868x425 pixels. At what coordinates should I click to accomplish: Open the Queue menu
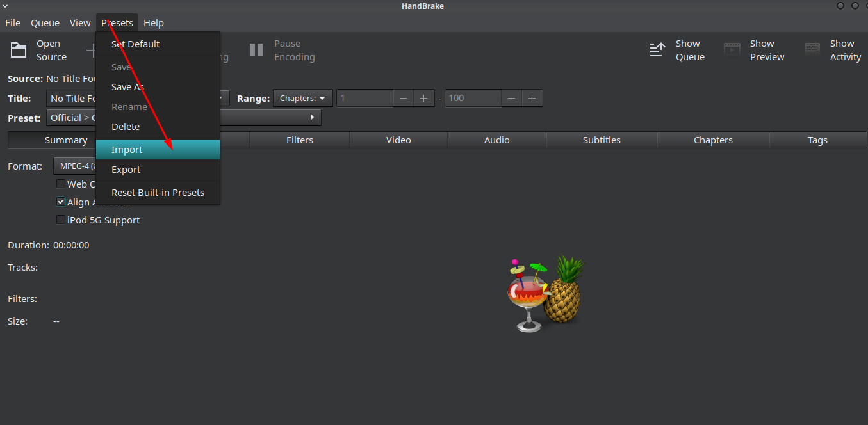point(45,23)
